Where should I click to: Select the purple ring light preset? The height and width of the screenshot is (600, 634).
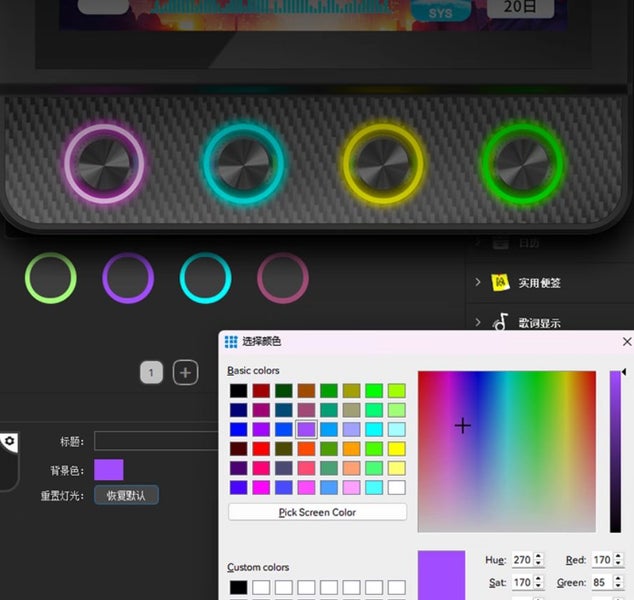point(128,278)
